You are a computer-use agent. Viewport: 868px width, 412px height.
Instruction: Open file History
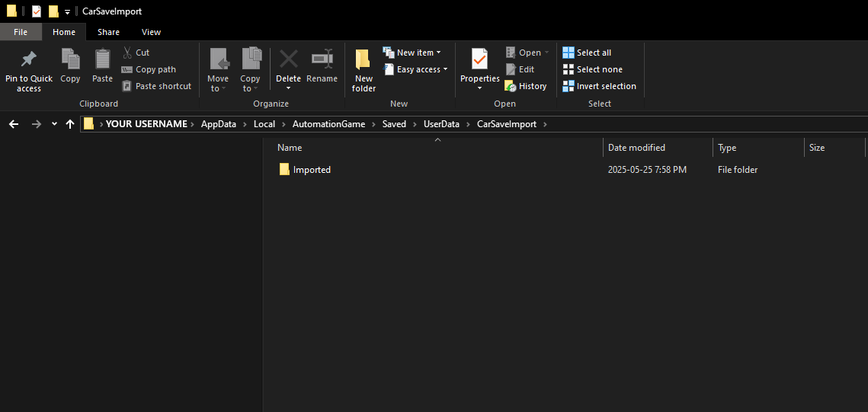coord(526,86)
